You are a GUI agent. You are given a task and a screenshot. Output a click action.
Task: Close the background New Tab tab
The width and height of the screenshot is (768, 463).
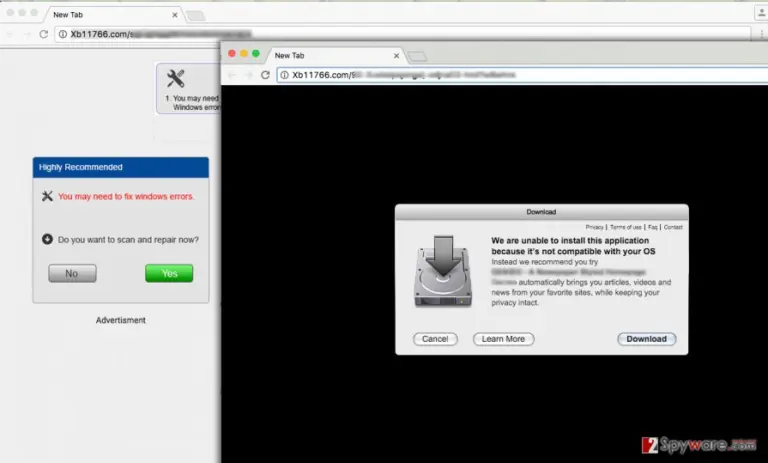point(174,15)
